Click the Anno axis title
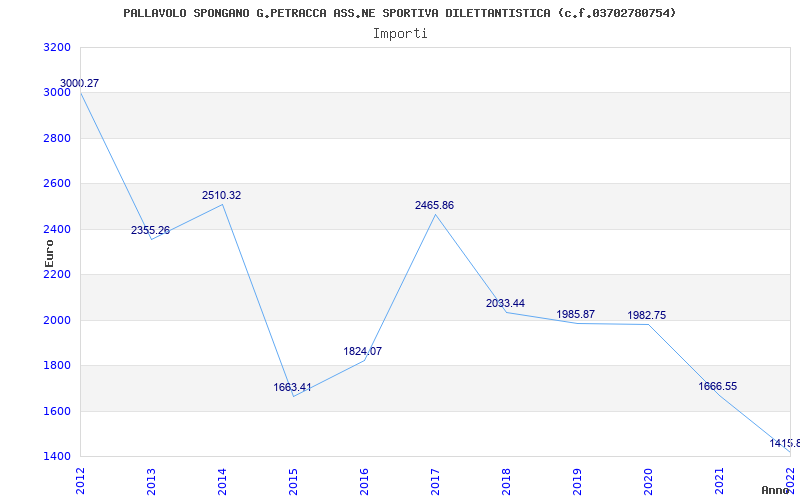 tap(775, 490)
